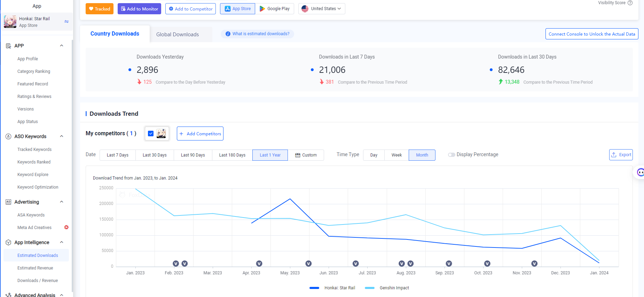The image size is (644, 297).
Task: Open App Profile in sidebar
Action: click(28, 59)
